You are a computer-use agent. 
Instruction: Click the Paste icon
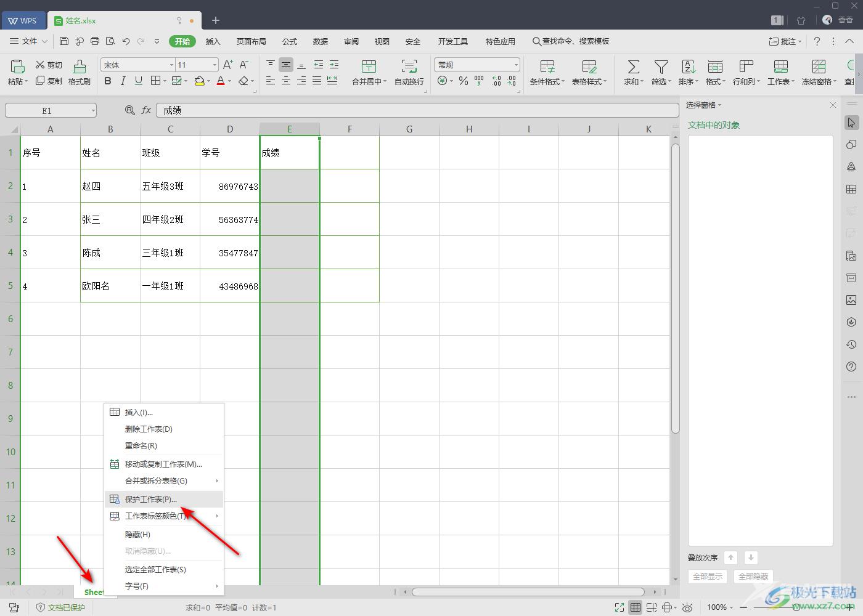pyautogui.click(x=17, y=66)
